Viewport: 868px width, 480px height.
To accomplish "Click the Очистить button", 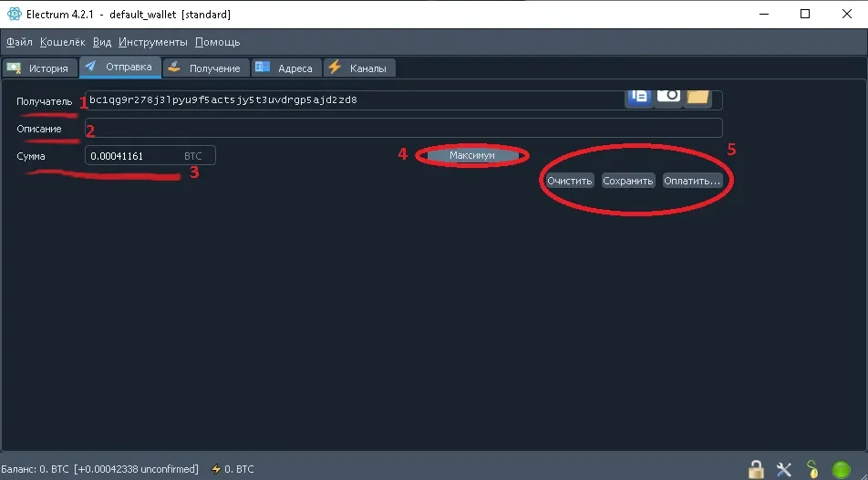I will tap(570, 181).
